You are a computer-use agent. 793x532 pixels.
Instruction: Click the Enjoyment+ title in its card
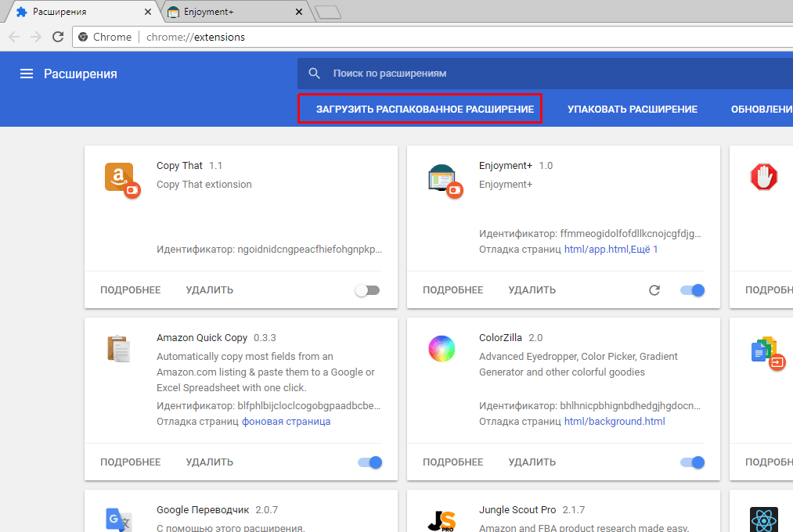tap(506, 166)
